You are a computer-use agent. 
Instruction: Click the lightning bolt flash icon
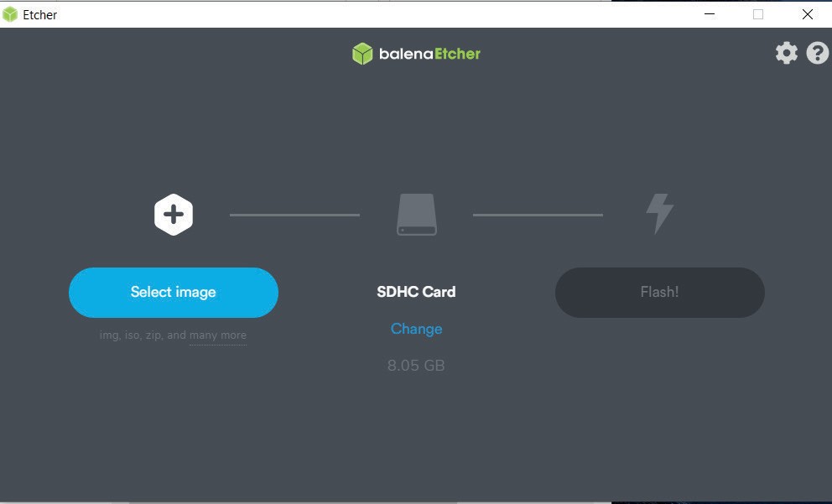(x=659, y=214)
